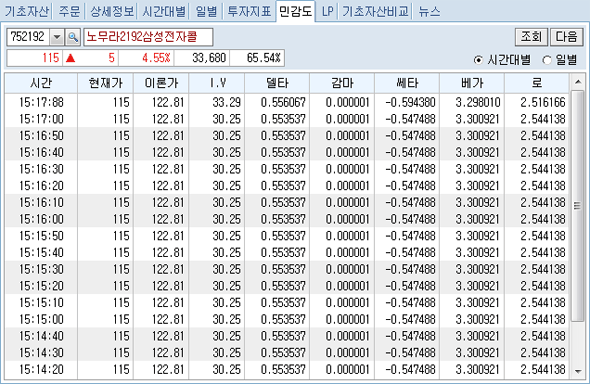The width and height of the screenshot is (590, 384).
Task: Click the scrollbar down arrow
Action: pyautogui.click(x=578, y=372)
